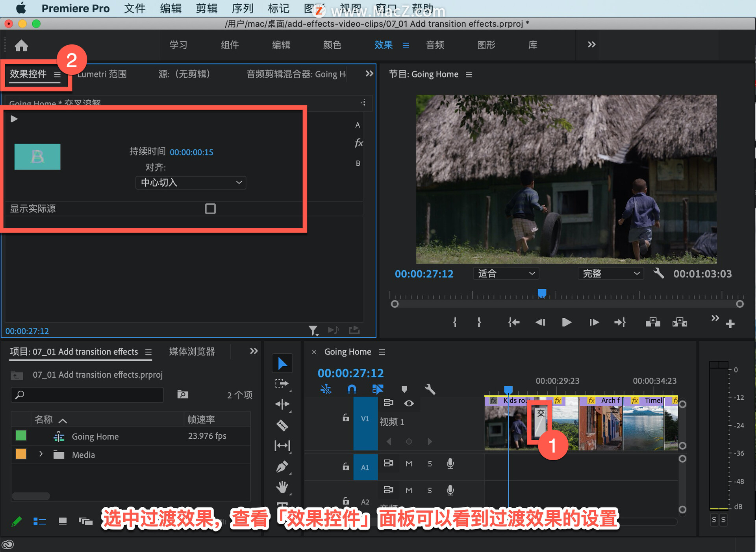
Task: Switch project panel to freeform view
Action: click(85, 522)
